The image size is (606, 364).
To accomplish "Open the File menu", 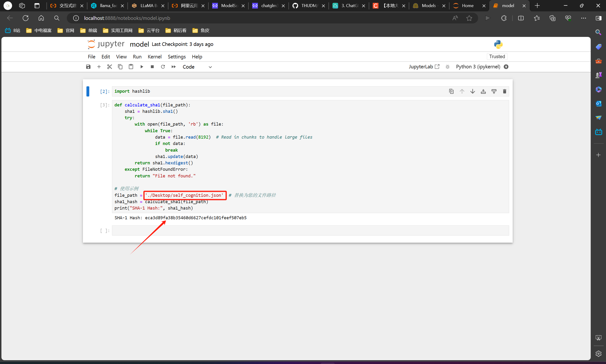I will (x=92, y=57).
